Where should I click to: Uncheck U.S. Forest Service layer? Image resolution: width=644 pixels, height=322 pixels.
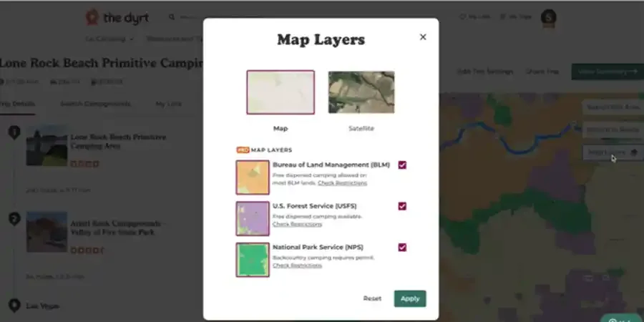coord(402,206)
